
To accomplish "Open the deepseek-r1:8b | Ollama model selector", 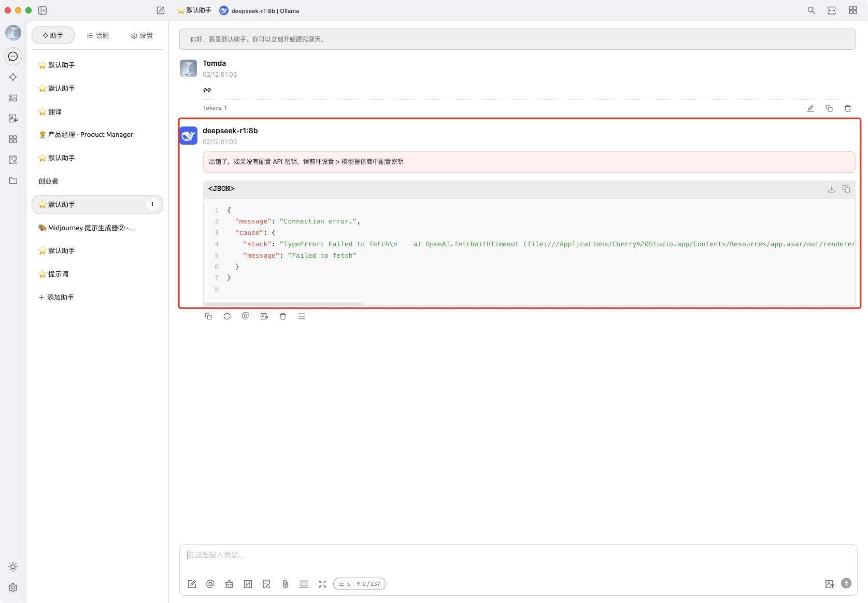I will (x=259, y=10).
